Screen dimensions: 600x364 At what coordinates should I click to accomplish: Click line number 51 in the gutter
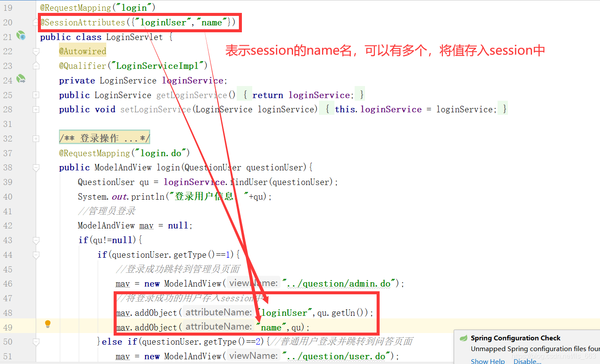(8, 356)
